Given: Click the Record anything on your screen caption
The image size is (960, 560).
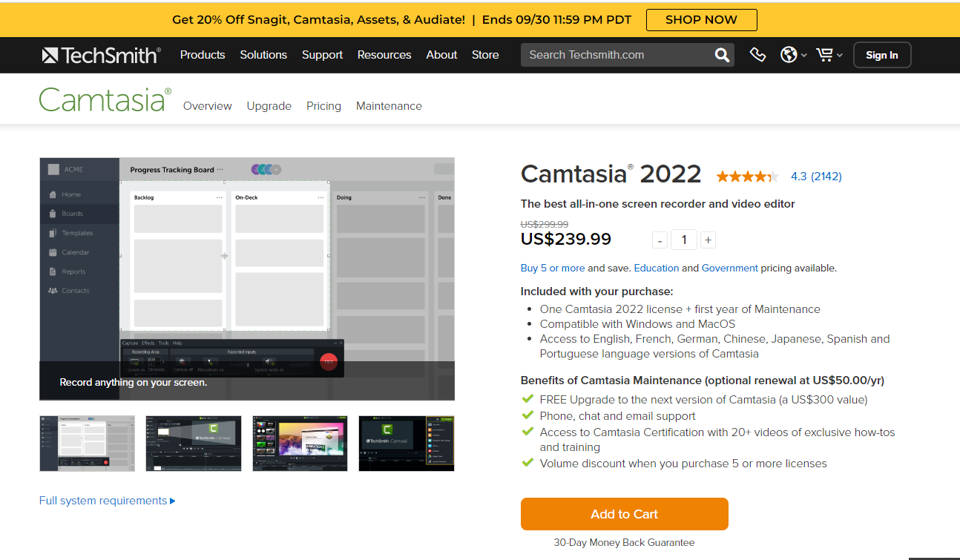Looking at the screenshot, I should (x=134, y=383).
